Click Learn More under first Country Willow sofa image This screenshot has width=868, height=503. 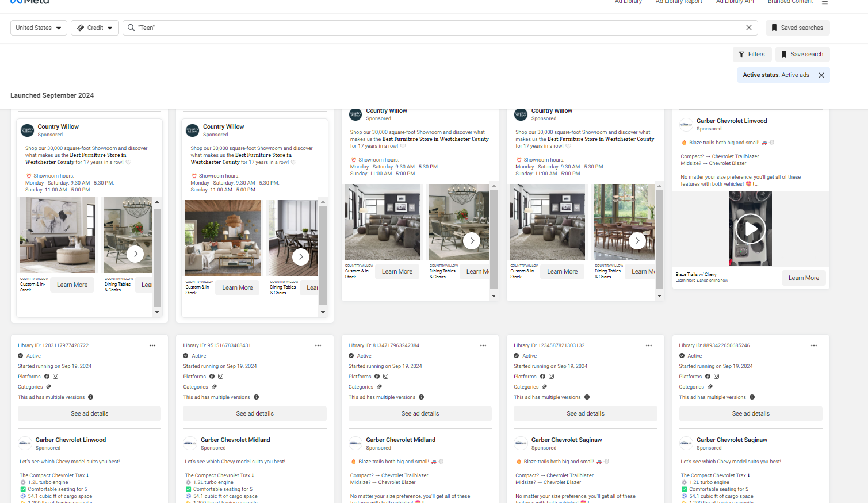(x=72, y=285)
